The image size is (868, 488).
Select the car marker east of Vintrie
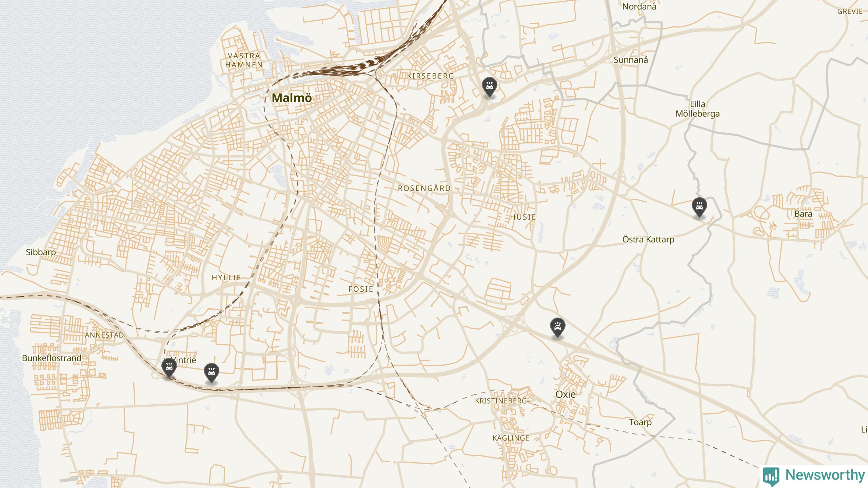point(211,373)
